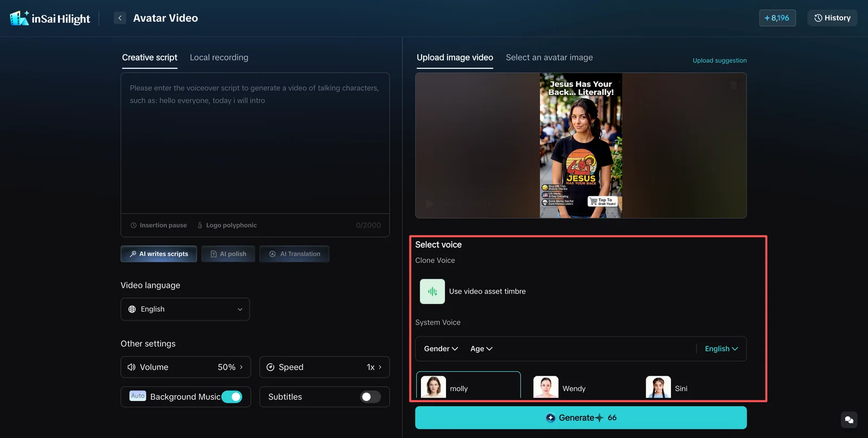Click inside the voiceover script text area

click(x=255, y=143)
